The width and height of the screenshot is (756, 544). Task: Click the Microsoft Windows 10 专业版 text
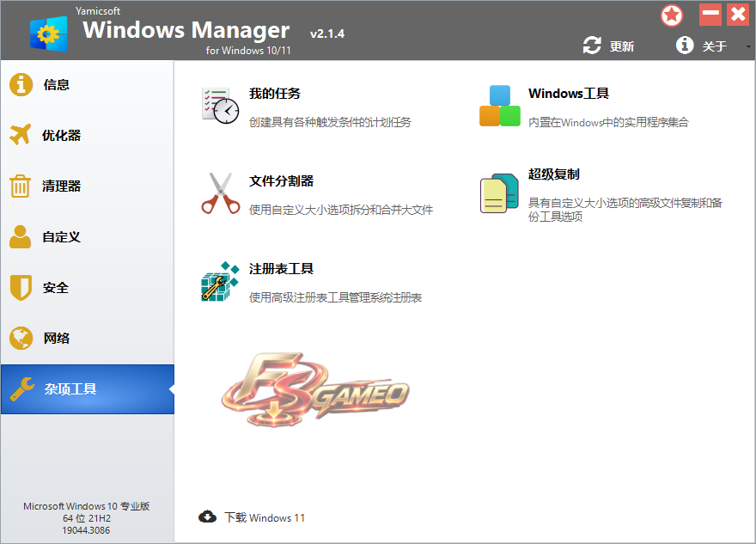(86, 506)
